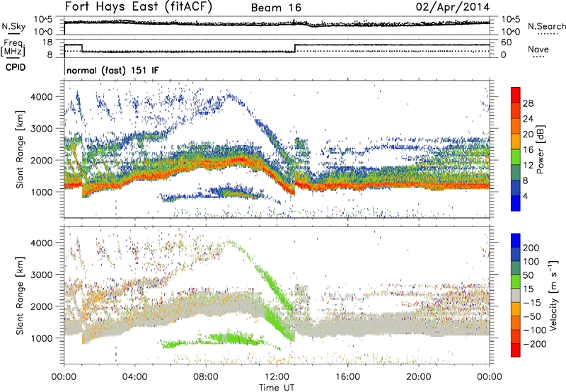
Task: Click the '12:00' time axis label
Action: 277,377
